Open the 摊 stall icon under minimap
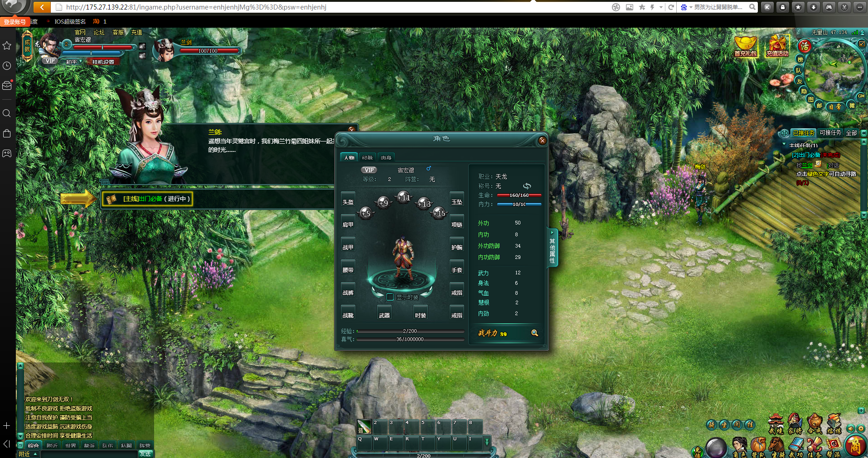The height and width of the screenshot is (458, 868). (x=852, y=105)
